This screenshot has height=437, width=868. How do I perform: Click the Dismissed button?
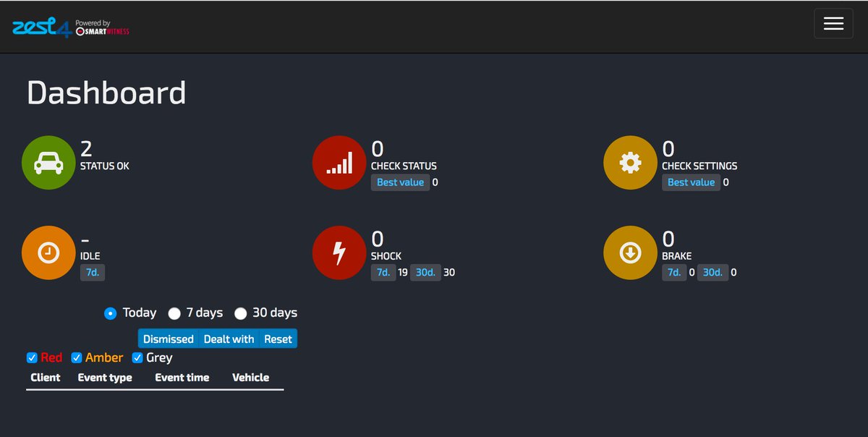pos(169,339)
